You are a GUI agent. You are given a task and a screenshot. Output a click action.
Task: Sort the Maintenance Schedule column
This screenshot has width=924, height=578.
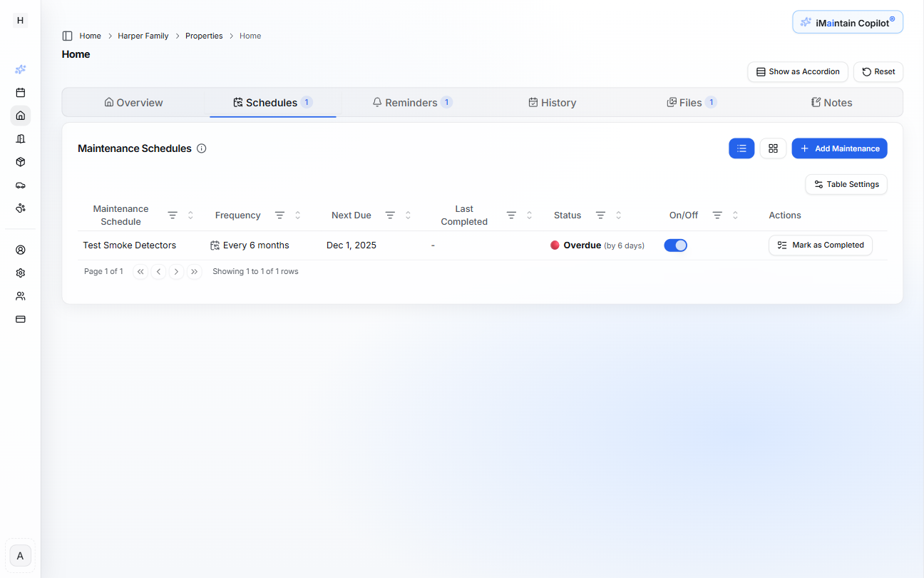coord(190,215)
